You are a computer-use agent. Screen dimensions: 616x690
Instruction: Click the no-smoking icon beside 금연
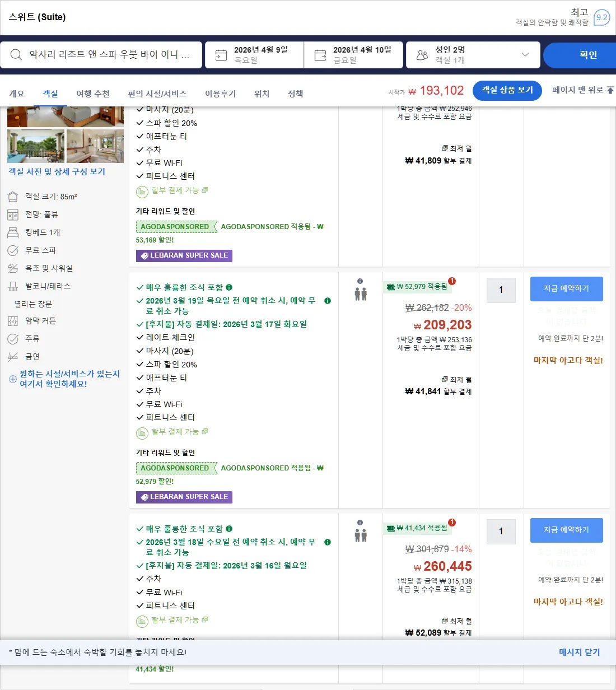(x=13, y=357)
